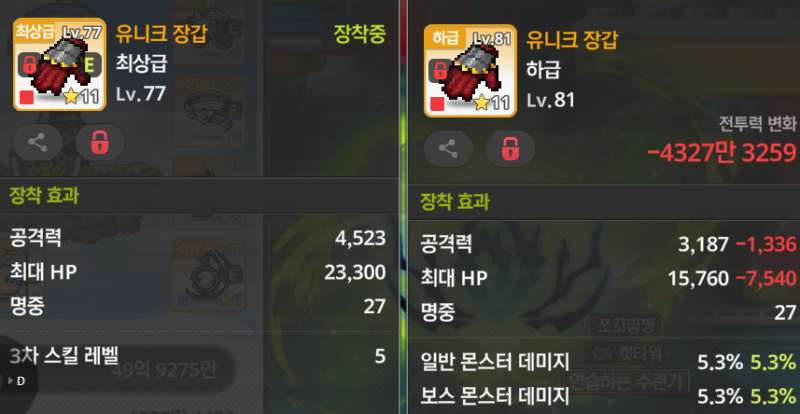
Task: Click the 공격력 3,187 row on the right panel
Action: (x=608, y=244)
